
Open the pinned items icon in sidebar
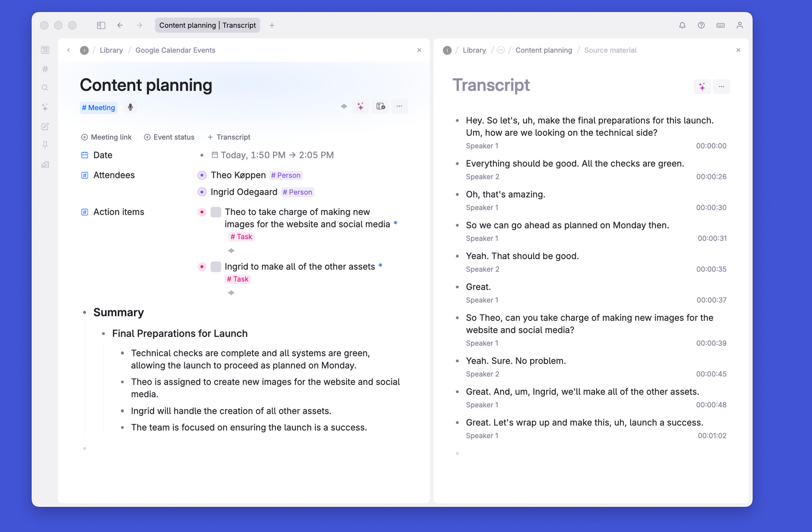point(45,145)
